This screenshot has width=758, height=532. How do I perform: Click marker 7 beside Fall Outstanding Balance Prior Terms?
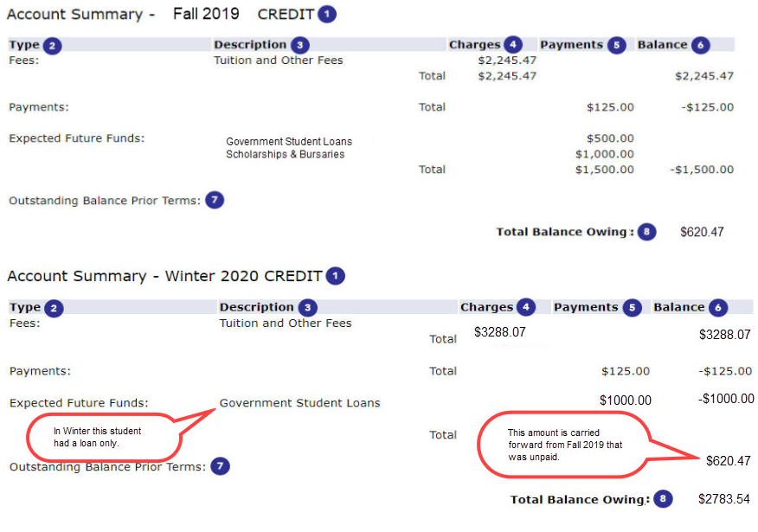214,201
